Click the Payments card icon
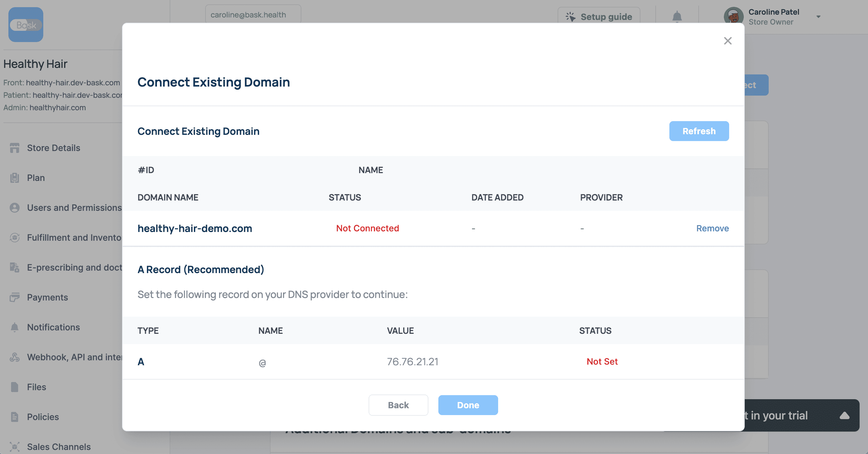The height and width of the screenshot is (454, 868). click(15, 297)
